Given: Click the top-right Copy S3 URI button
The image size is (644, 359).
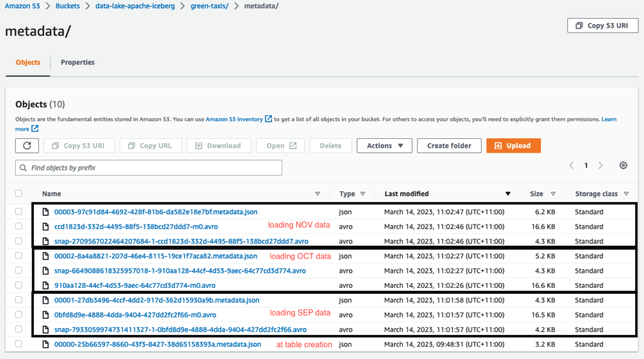Looking at the screenshot, I should point(602,26).
